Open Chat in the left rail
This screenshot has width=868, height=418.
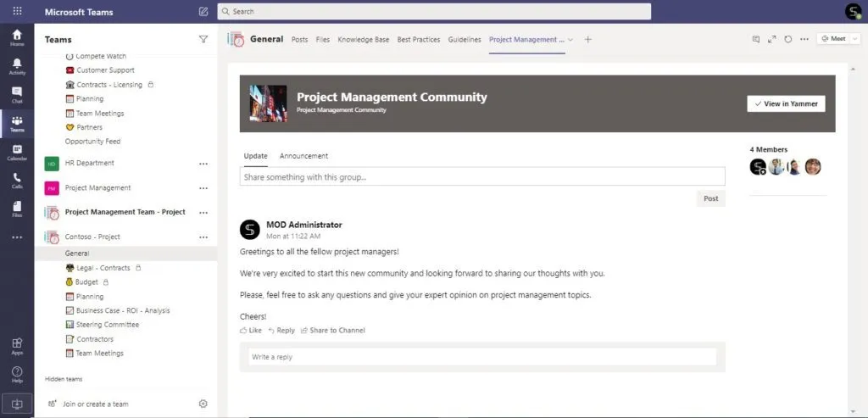tap(17, 95)
